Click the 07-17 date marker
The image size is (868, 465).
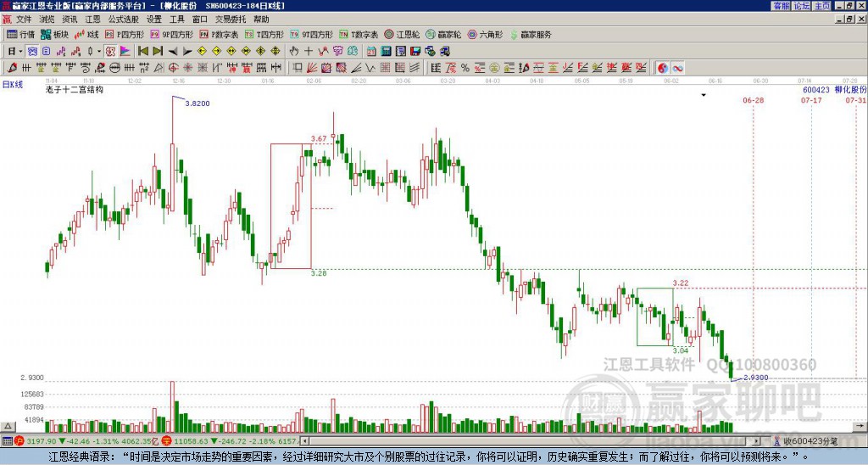[x=811, y=100]
